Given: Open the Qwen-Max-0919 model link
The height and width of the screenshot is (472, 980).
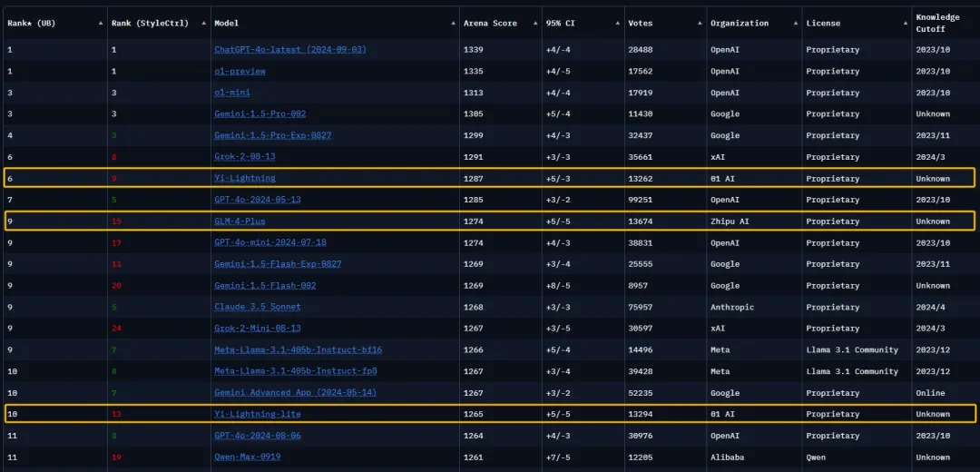Looking at the screenshot, I should click(248, 457).
